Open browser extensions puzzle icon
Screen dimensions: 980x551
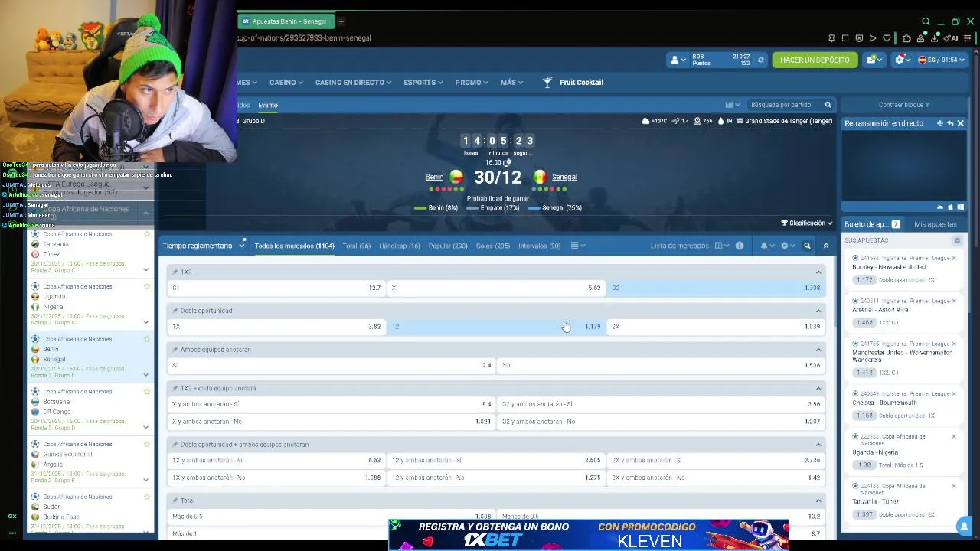(x=906, y=38)
